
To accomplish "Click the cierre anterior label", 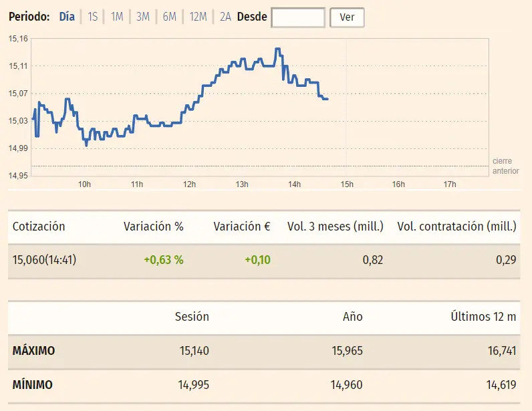I will 505,166.
